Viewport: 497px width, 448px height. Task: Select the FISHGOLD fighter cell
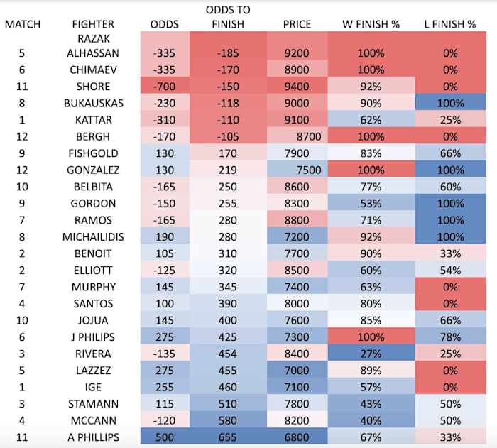click(x=91, y=153)
